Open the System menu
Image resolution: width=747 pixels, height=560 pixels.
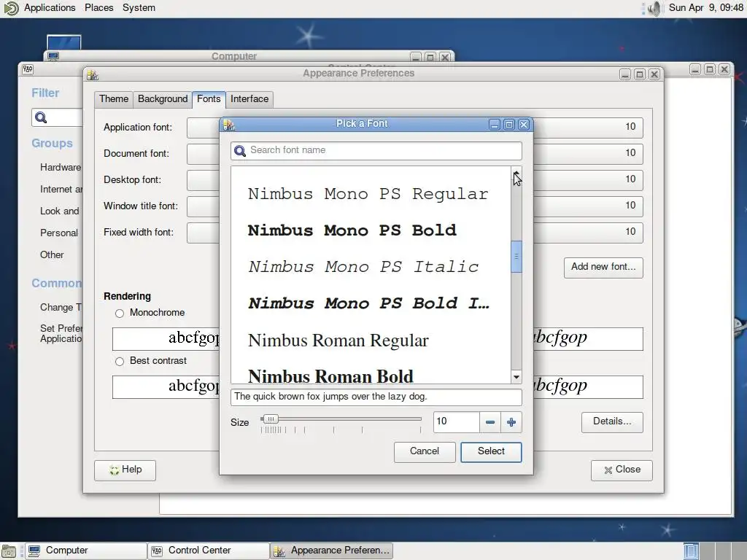pyautogui.click(x=139, y=7)
